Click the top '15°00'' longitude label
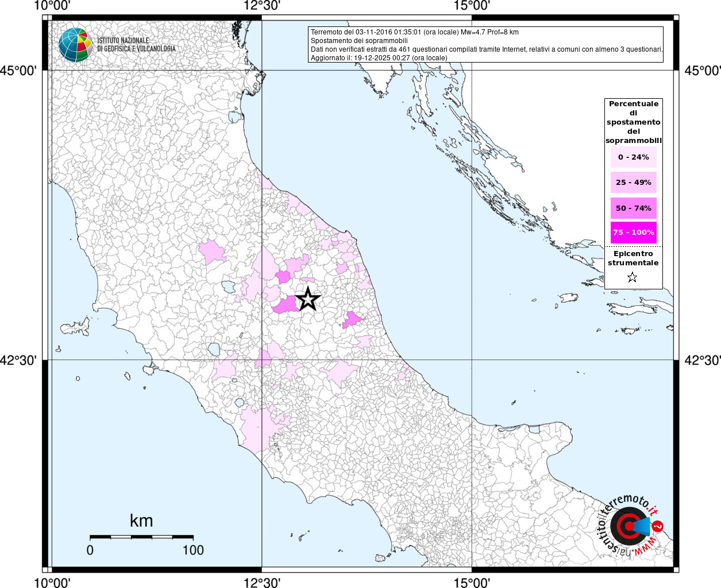The width and height of the screenshot is (721, 588). [x=472, y=6]
